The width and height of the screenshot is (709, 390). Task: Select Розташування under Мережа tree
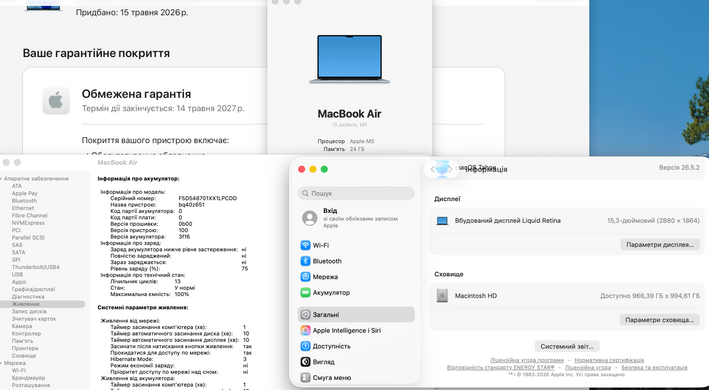(31, 385)
